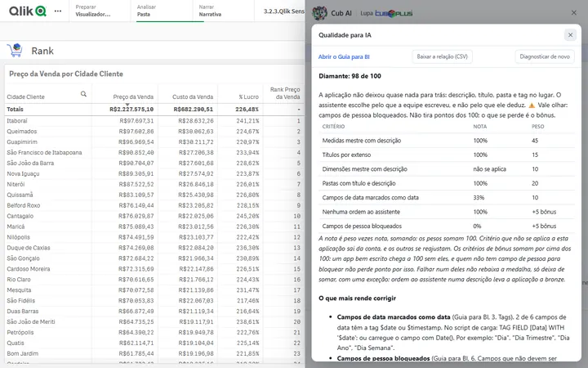Open the Preparar Visualizador tab
Viewport: 588px width, 368px height.
(100, 11)
